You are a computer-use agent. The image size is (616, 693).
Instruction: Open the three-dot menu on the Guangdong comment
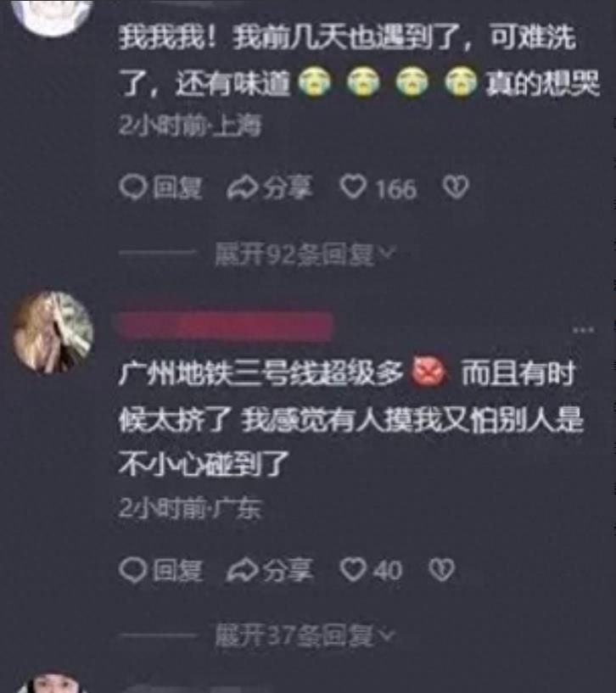(x=583, y=329)
